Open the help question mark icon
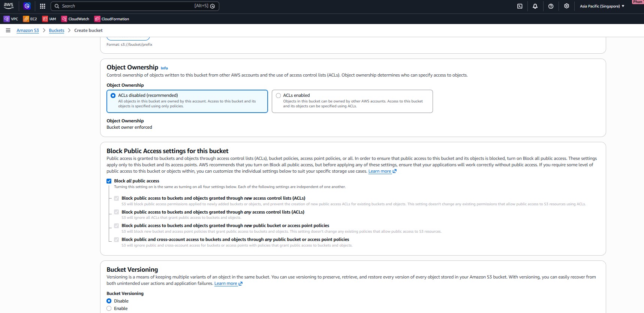 point(551,6)
